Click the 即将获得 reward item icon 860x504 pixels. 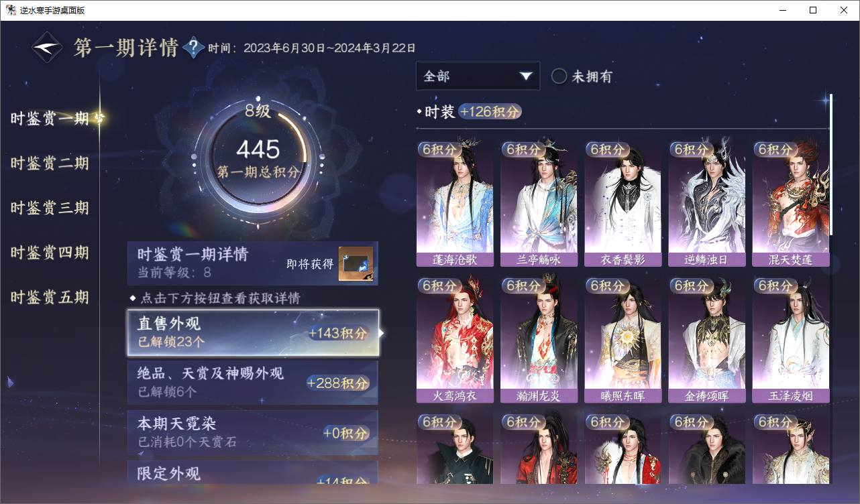tap(356, 264)
